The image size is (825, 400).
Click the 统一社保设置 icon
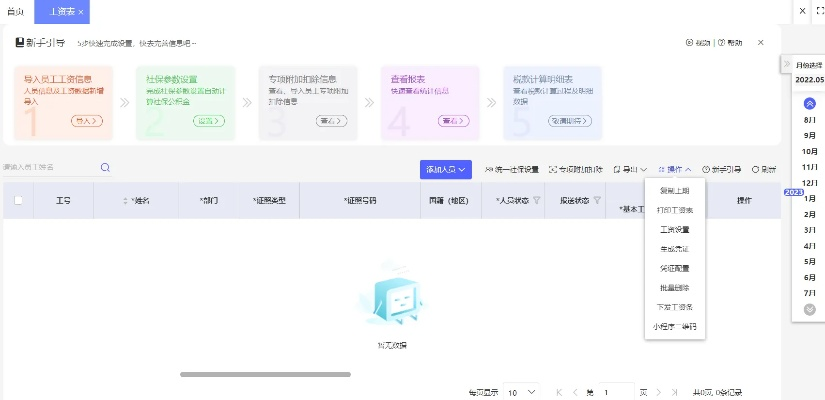(x=489, y=169)
